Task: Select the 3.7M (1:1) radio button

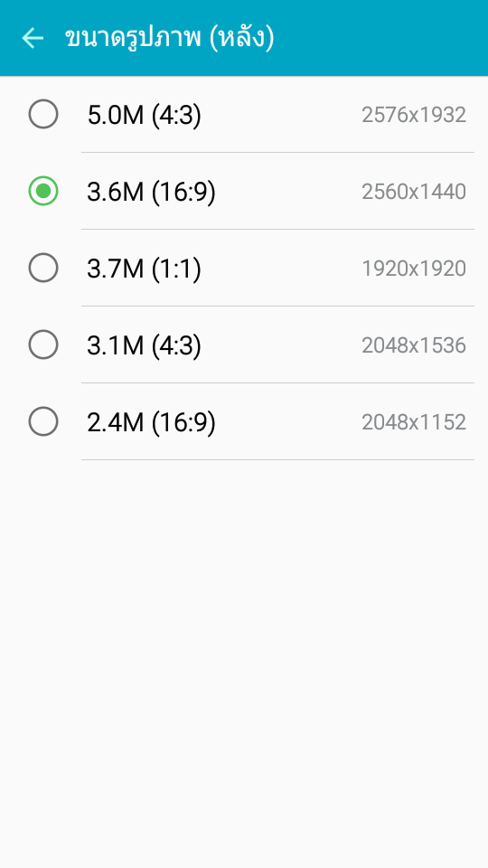Action: click(43, 268)
